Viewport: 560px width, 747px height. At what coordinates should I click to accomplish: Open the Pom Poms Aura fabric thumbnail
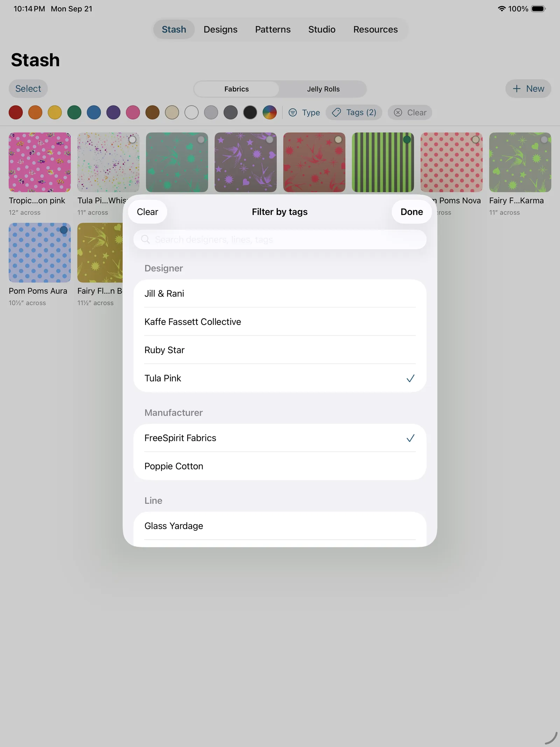40,253
